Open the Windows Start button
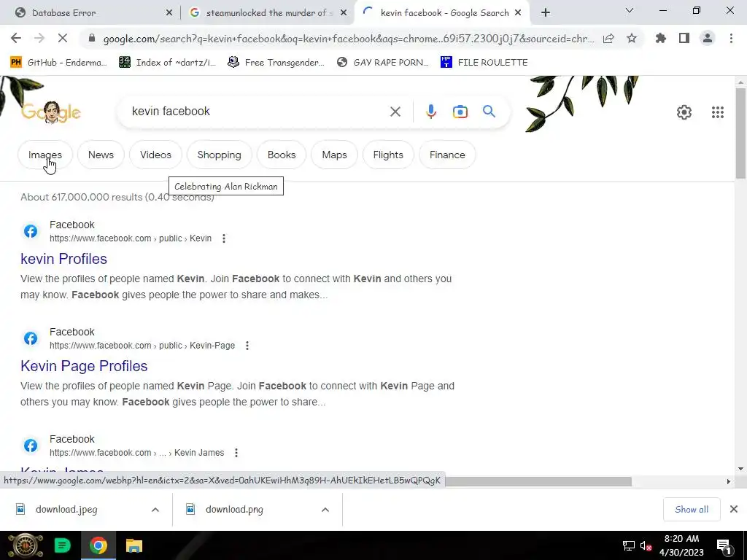 click(26, 545)
